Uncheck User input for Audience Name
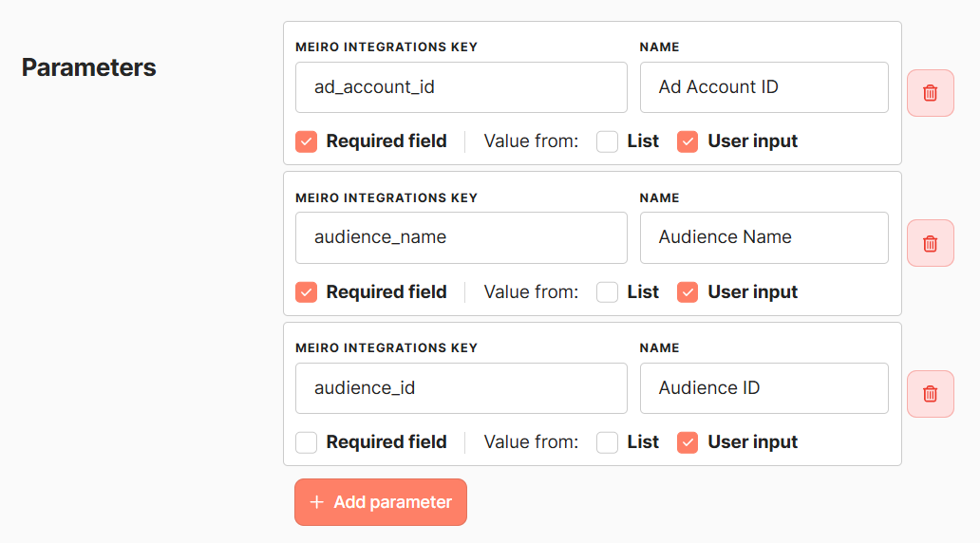 click(x=688, y=291)
